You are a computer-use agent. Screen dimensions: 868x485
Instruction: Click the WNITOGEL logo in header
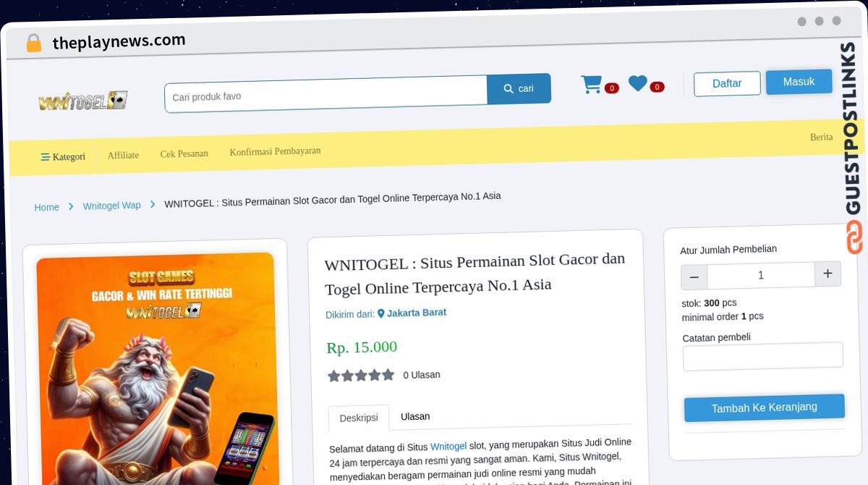83,101
